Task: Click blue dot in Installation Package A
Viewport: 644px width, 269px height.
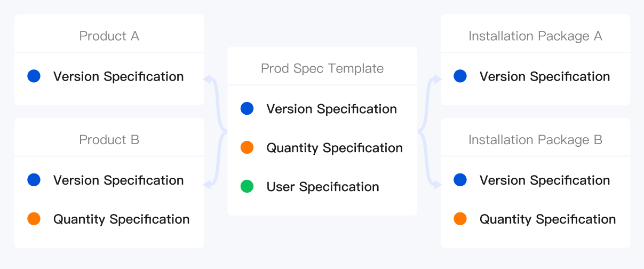Action: 460,76
